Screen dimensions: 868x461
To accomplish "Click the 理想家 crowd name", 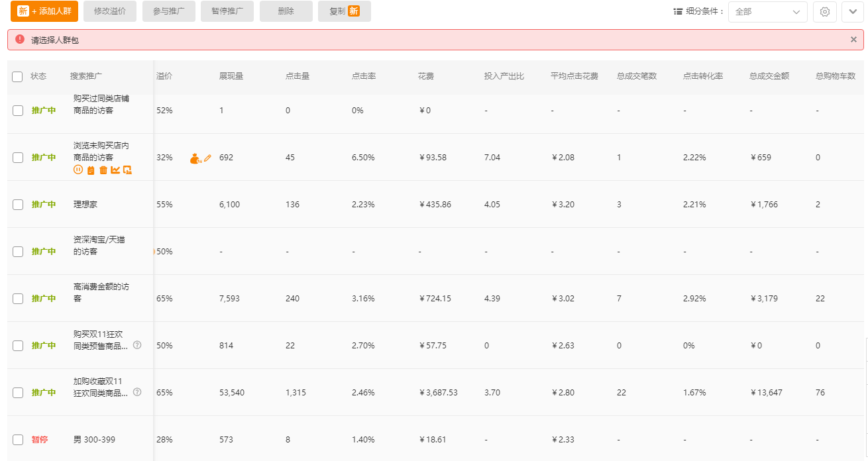I will [85, 205].
